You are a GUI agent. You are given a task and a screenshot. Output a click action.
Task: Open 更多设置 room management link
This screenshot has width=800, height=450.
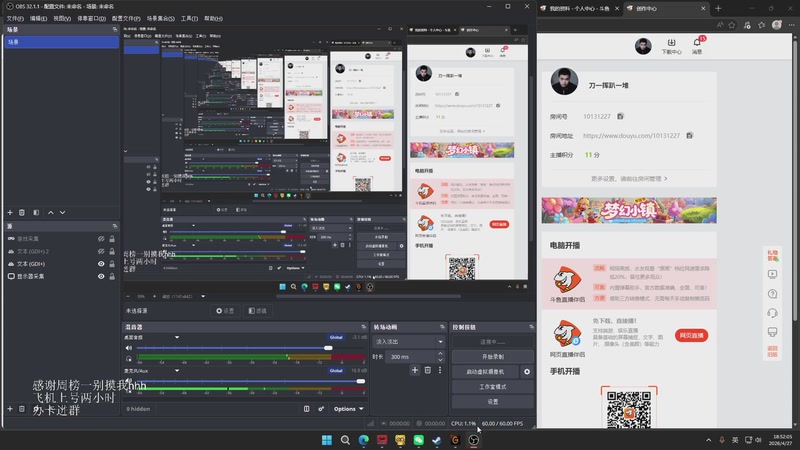tap(629, 179)
